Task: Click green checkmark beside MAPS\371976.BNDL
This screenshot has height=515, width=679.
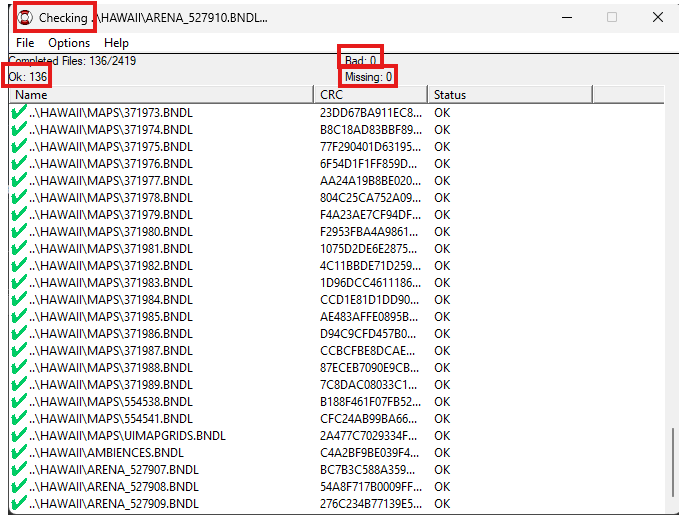Action: pos(19,164)
